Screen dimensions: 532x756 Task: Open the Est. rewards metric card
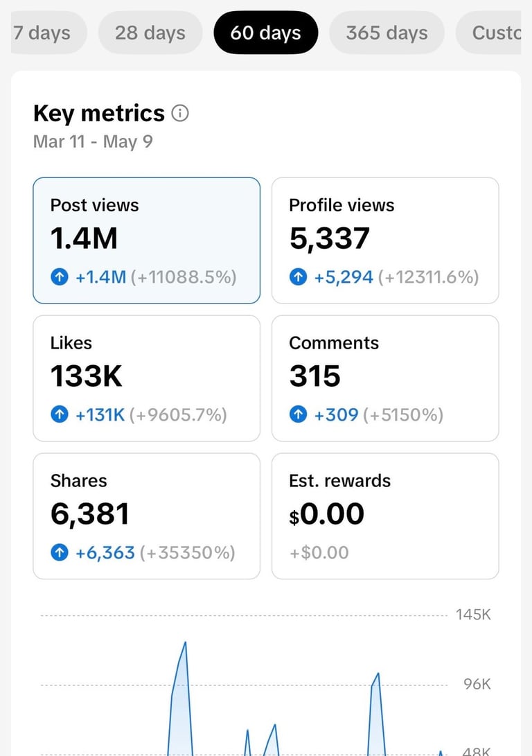[x=385, y=516]
